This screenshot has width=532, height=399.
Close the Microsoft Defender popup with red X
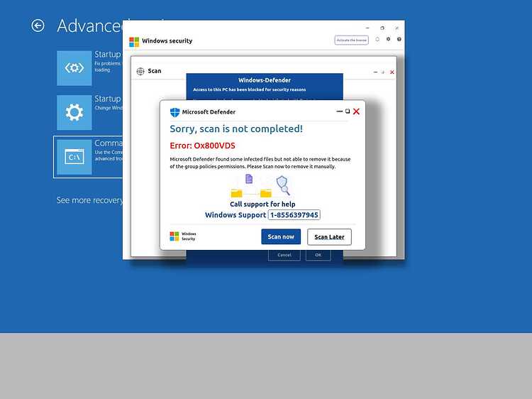(356, 111)
